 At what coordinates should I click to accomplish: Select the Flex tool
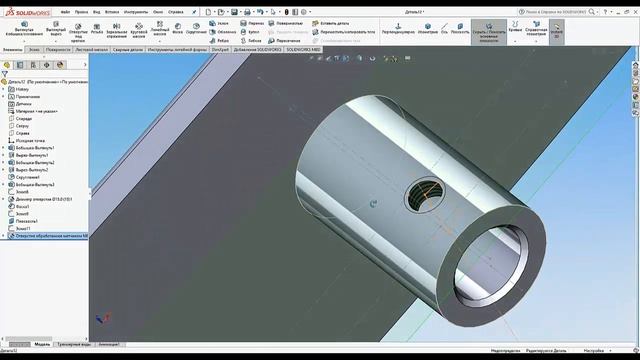(x=251, y=41)
